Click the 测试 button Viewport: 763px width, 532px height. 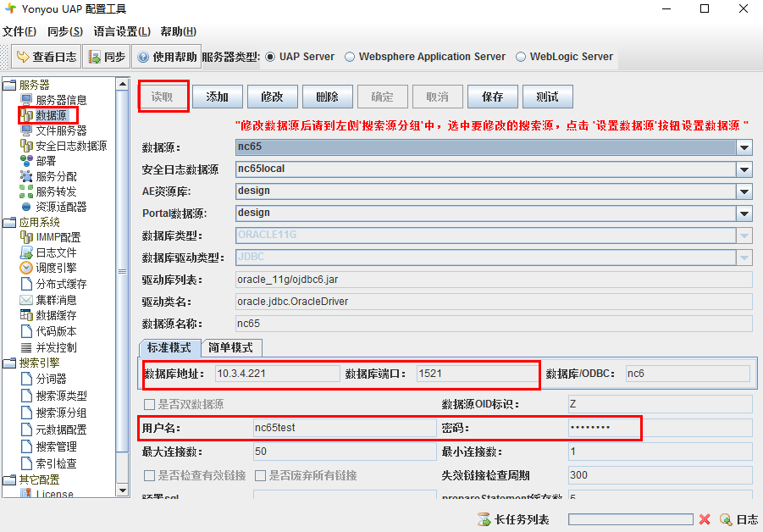click(547, 97)
